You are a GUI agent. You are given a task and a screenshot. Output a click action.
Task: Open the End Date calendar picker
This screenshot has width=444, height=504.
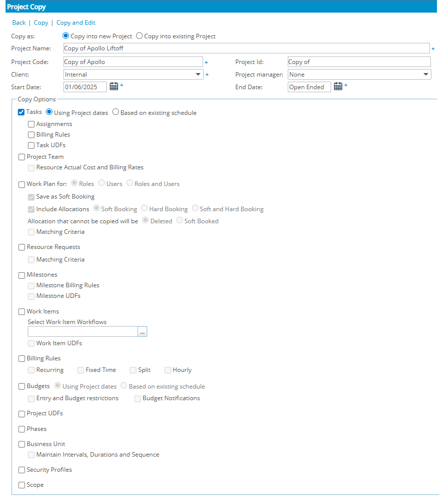click(338, 87)
